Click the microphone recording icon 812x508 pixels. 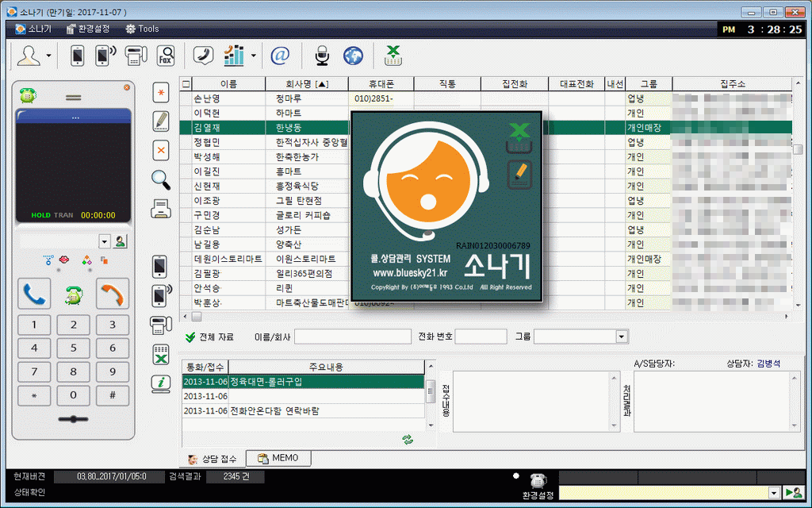322,56
